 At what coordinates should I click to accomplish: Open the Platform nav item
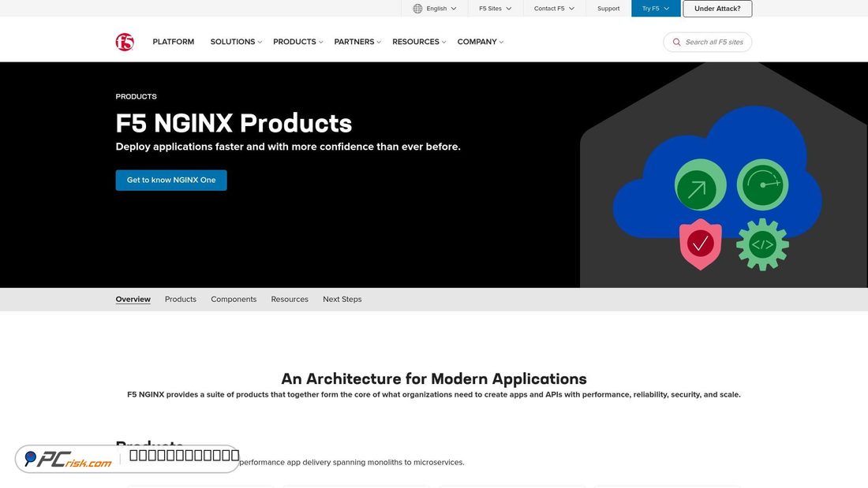pyautogui.click(x=174, y=42)
